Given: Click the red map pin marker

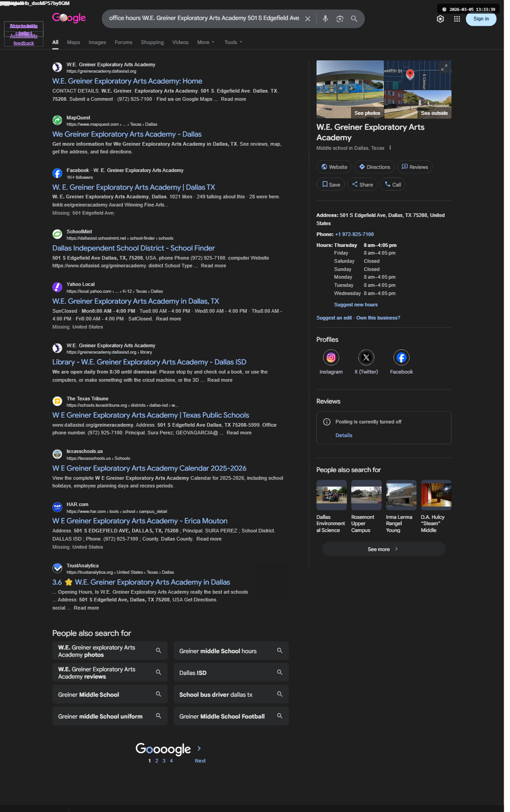Looking at the screenshot, I should pyautogui.click(x=410, y=74).
